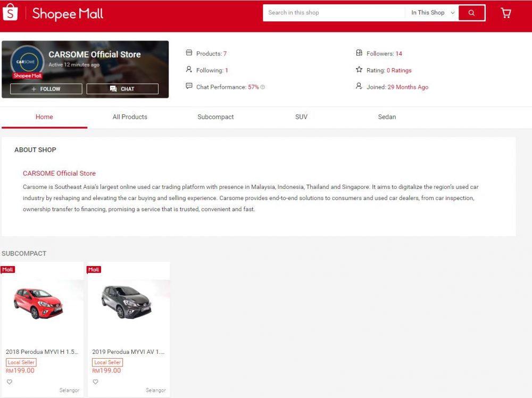The width and height of the screenshot is (532, 398).
Task: Follow the CARSOME Official Store
Action: coord(46,89)
